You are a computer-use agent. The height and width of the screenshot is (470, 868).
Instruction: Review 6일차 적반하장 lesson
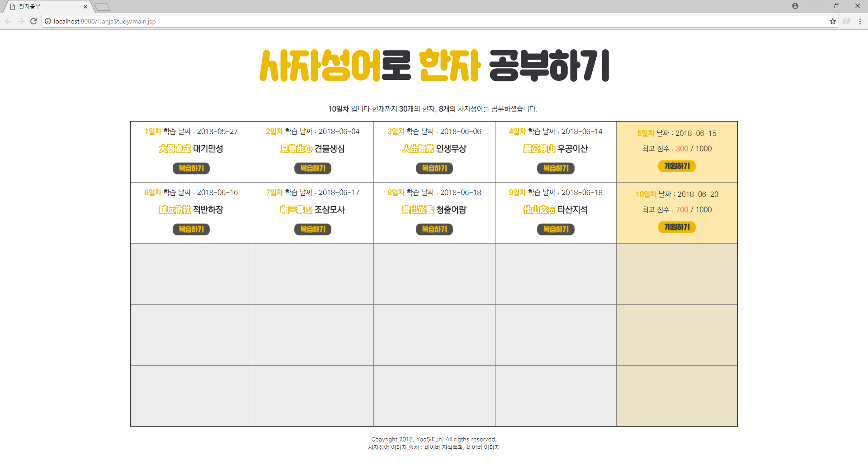[x=191, y=229]
